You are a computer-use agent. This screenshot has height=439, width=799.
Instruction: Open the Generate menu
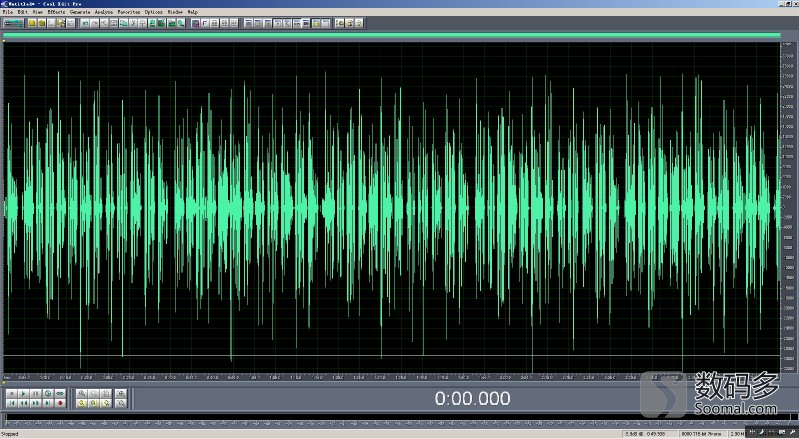80,12
